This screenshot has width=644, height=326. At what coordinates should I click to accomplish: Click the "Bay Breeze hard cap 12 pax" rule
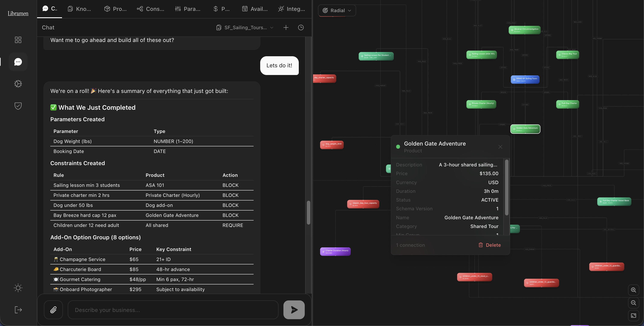point(85,215)
